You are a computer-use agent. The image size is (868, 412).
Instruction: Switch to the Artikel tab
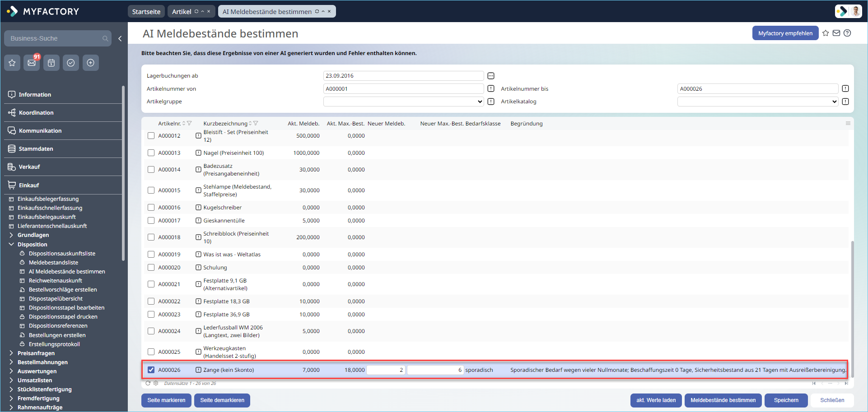(182, 12)
